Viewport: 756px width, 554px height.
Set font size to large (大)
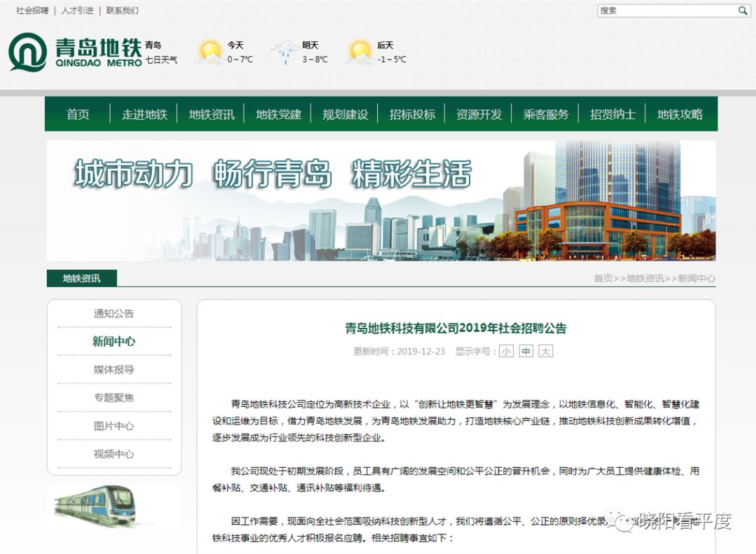(545, 352)
